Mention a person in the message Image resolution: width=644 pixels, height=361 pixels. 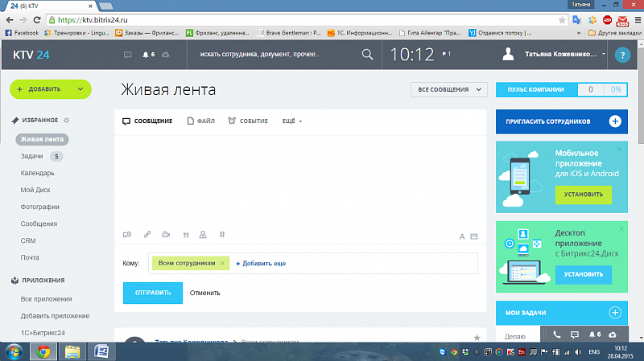[203, 235]
